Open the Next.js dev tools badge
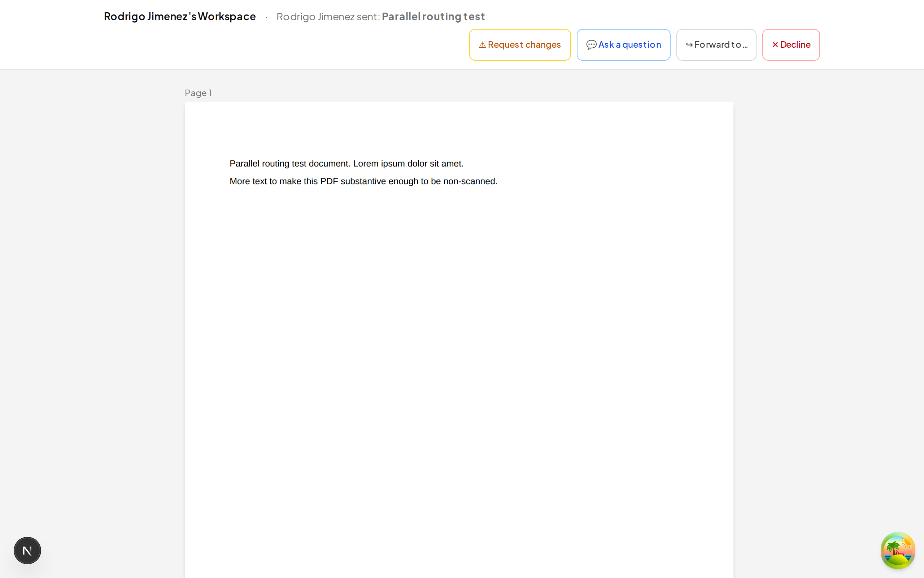The image size is (924, 578). pyautogui.click(x=27, y=551)
